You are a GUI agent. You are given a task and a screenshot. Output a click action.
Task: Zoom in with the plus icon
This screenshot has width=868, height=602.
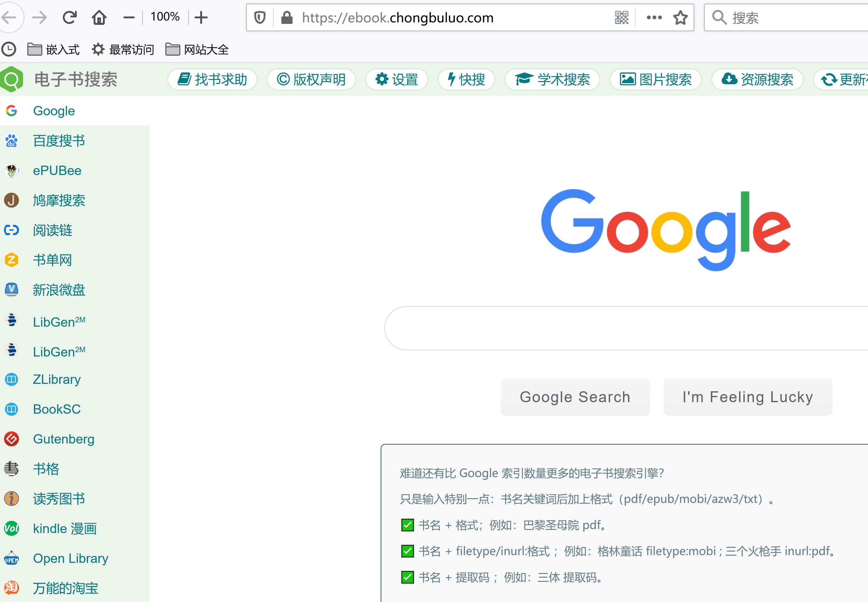(201, 17)
